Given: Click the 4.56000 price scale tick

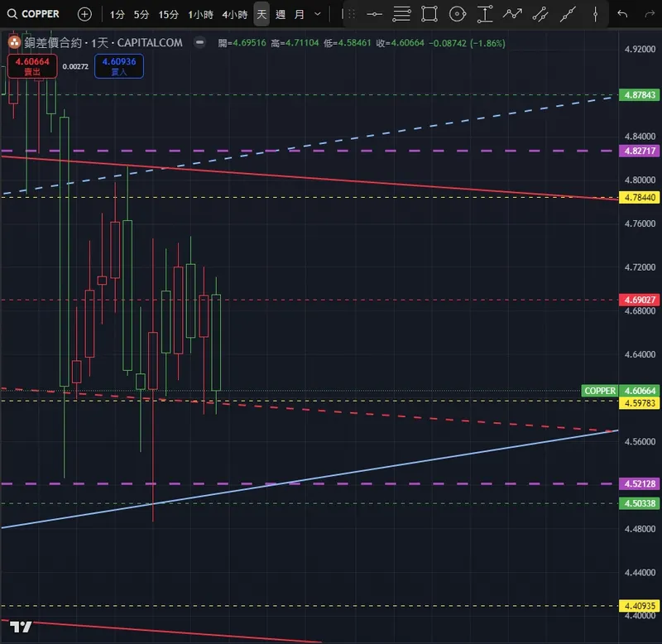Looking at the screenshot, I should (x=640, y=442).
